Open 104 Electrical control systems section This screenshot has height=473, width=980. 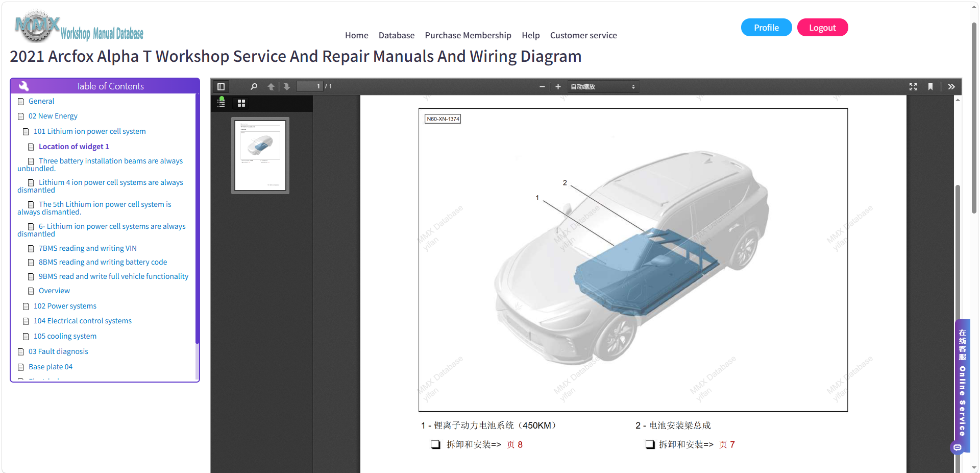pos(83,321)
